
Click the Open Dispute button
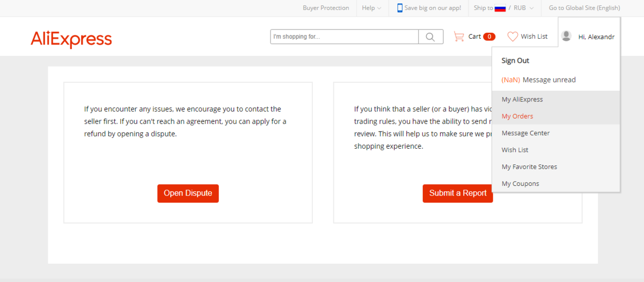188,193
